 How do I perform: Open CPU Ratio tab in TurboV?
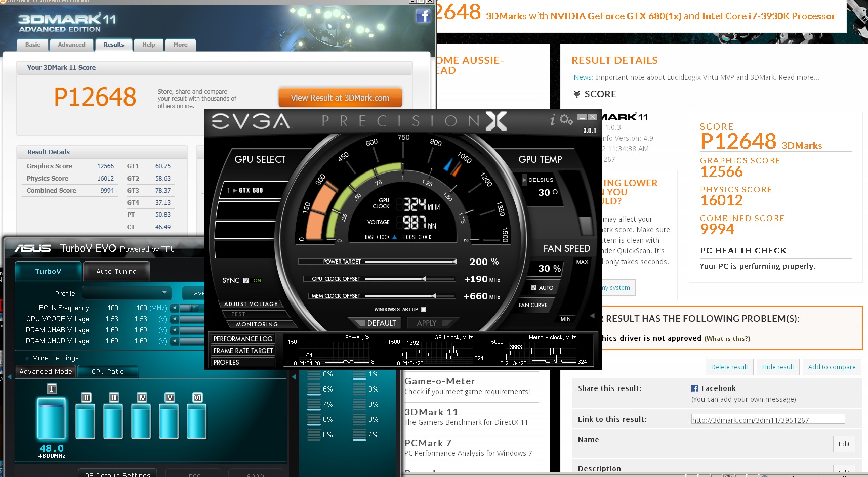(x=108, y=371)
